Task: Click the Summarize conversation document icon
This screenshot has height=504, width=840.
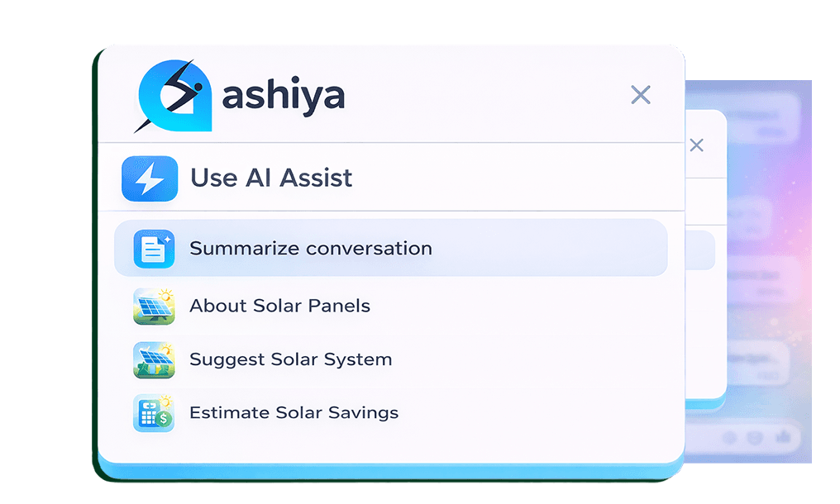Action: coord(154,249)
